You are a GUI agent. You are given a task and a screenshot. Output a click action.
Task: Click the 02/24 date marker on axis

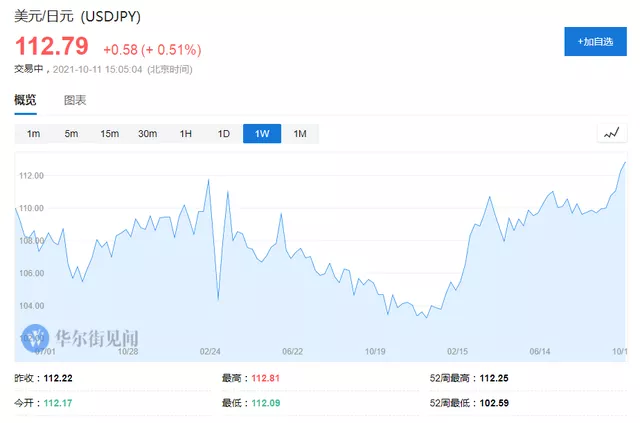point(211,351)
